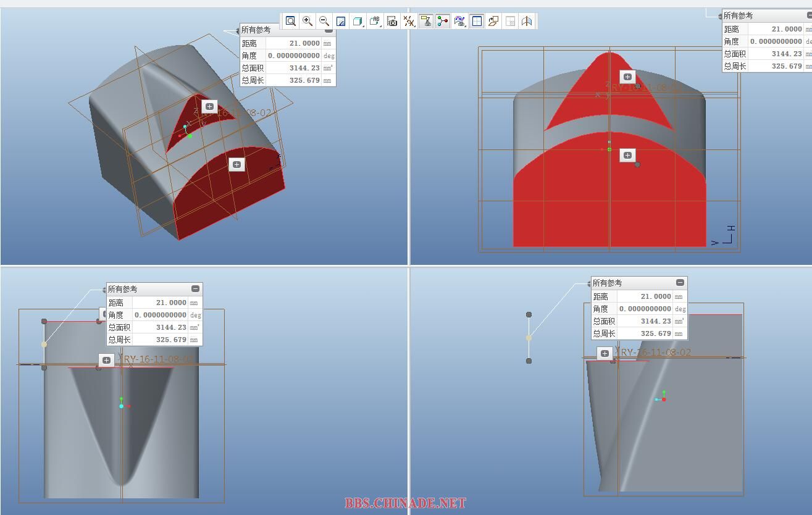Click the plus tag on lower red surface
Viewport: 812px width, 515px height.
click(236, 164)
